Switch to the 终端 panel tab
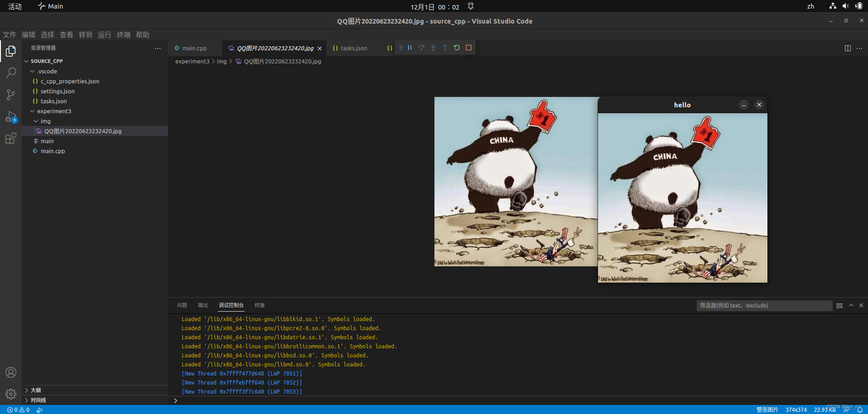 [260, 305]
